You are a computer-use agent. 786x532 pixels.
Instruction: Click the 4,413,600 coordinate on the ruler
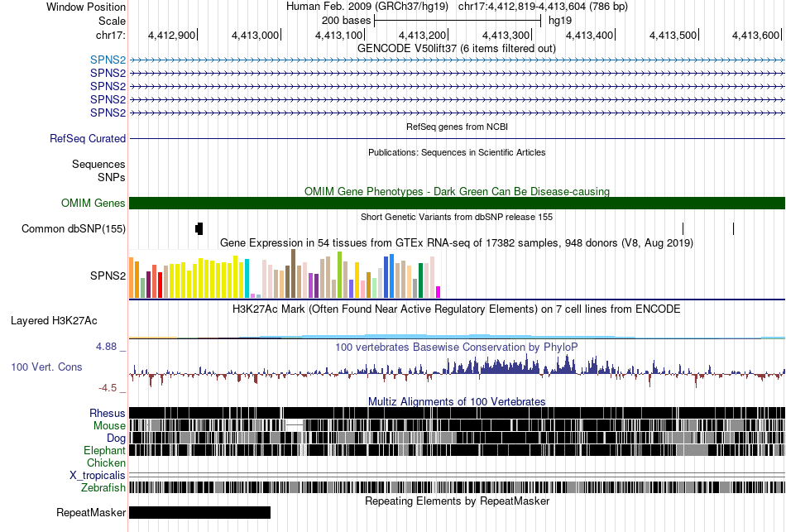click(755, 35)
